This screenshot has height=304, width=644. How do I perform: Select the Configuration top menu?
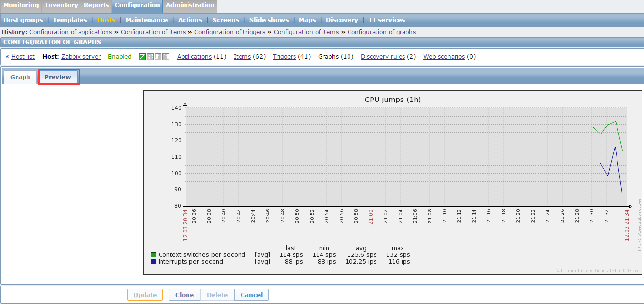coord(137,5)
